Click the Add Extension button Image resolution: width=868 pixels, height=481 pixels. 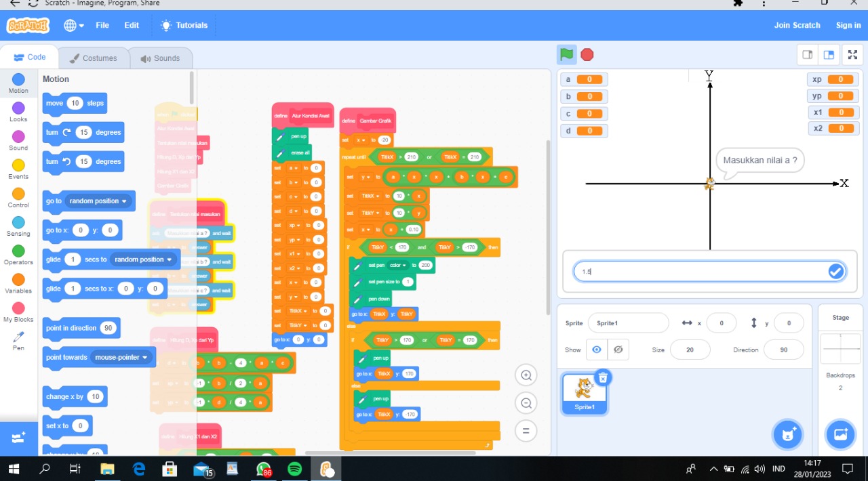[x=18, y=438]
